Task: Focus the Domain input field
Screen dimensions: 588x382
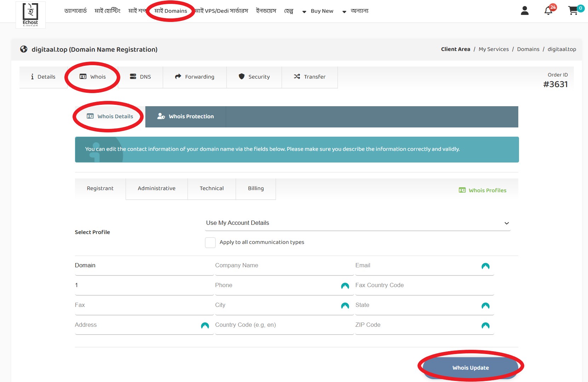Action: click(144, 266)
